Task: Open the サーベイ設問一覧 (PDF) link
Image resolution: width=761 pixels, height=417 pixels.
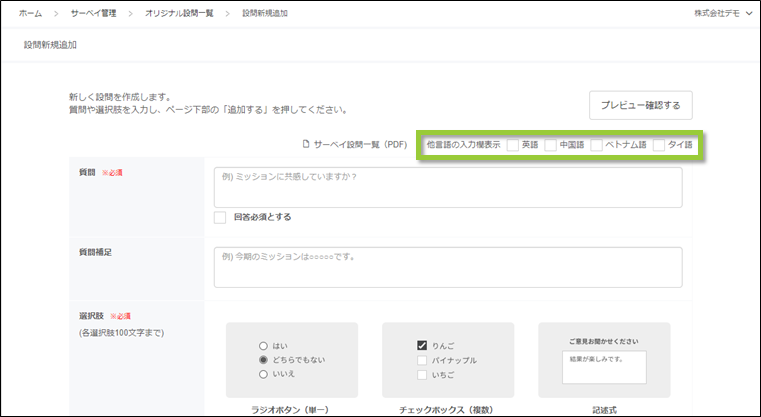Action: (359, 145)
